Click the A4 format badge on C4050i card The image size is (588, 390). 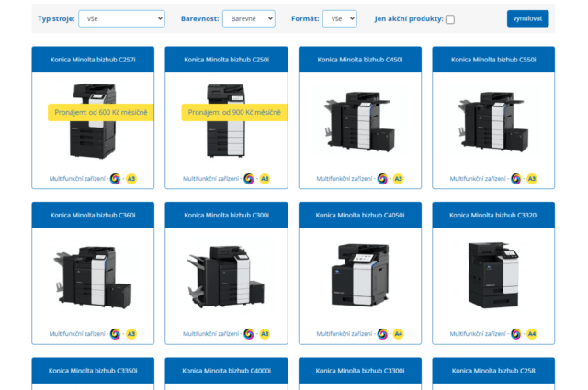(398, 333)
